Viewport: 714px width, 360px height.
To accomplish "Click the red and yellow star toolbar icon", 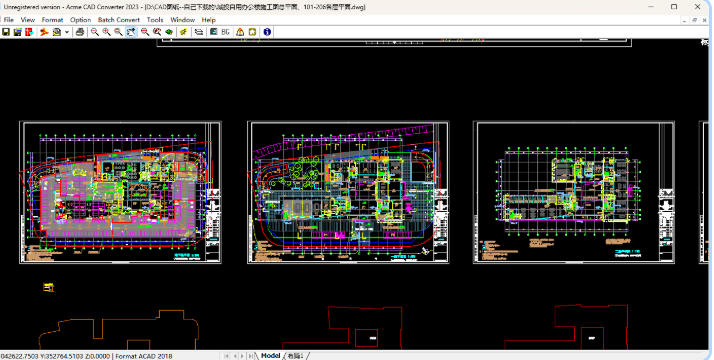I will pos(44,32).
